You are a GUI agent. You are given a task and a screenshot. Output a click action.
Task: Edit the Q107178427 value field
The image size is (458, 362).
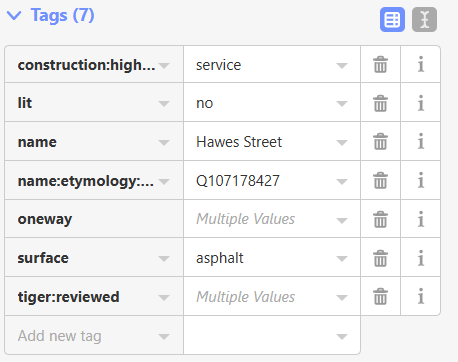(272, 181)
